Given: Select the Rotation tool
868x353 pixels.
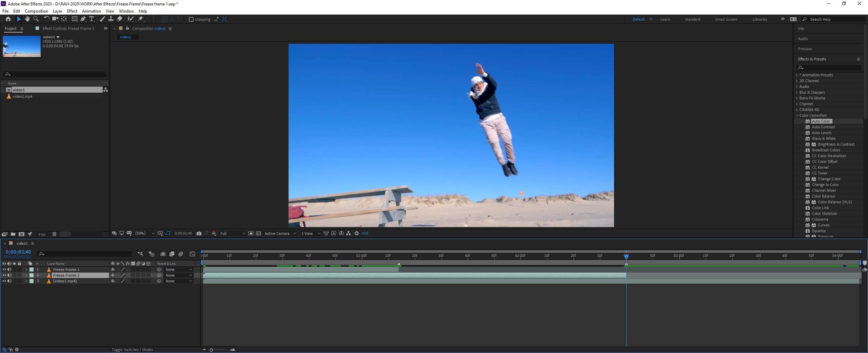Looking at the screenshot, I should tap(46, 19).
